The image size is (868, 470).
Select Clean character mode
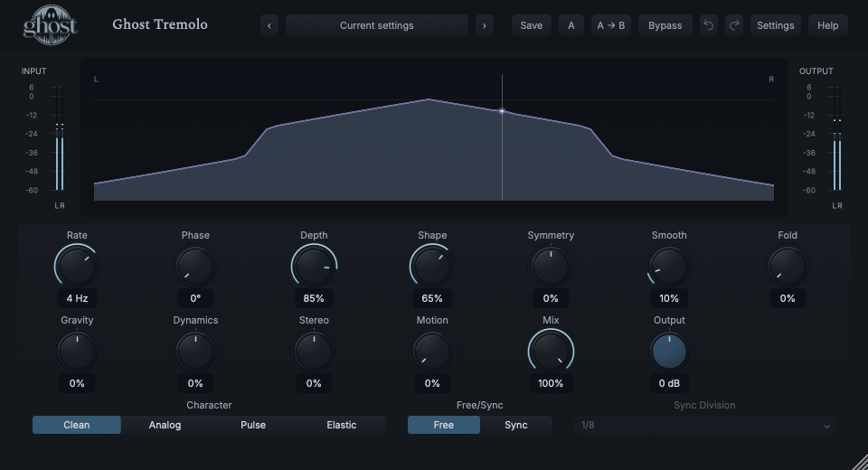click(76, 425)
